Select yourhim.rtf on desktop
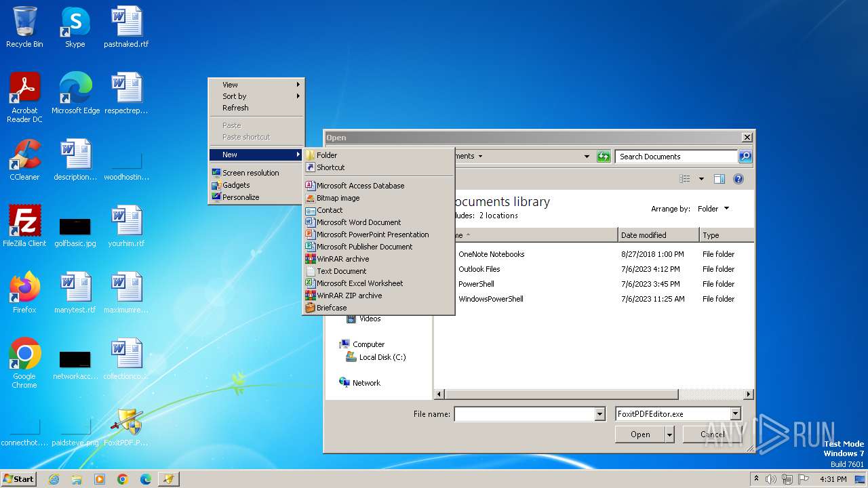The image size is (868, 488). coord(126,226)
